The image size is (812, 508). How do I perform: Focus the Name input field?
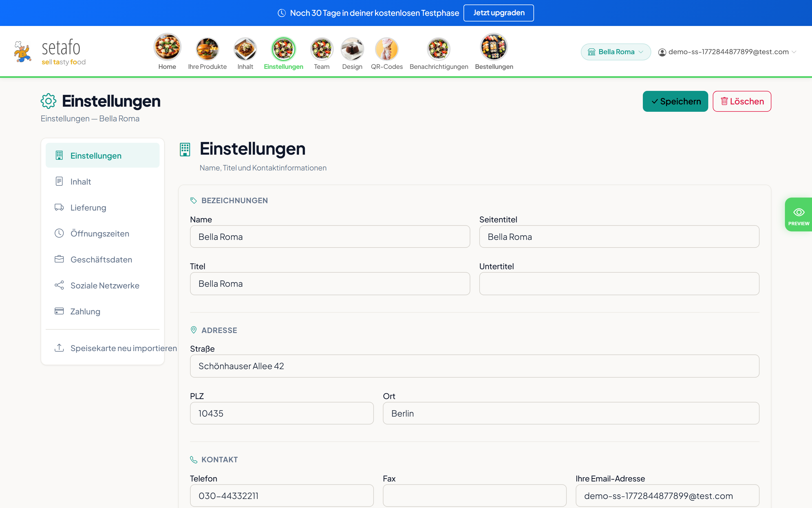330,237
